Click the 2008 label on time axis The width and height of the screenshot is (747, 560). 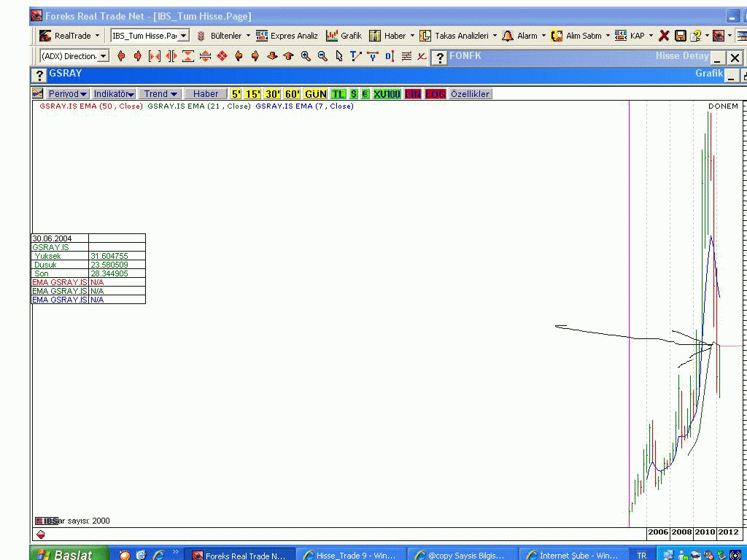point(681,532)
